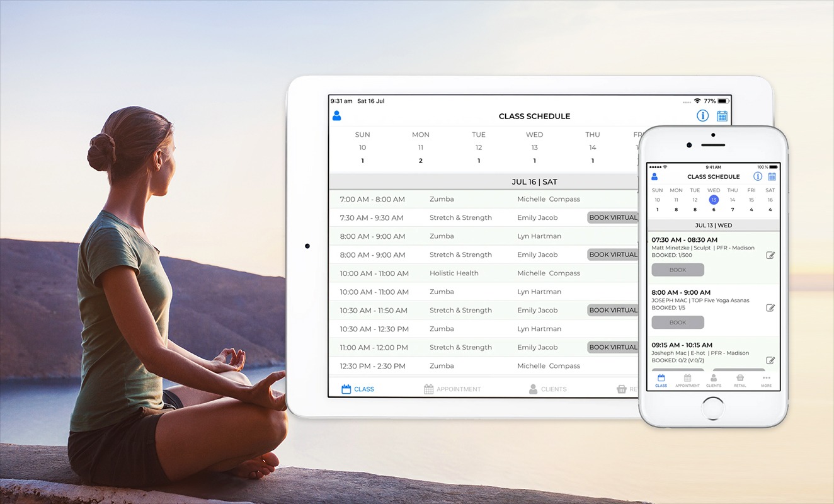Expand the JUL 13 | WED section on phone
834x504 pixels.
tap(714, 225)
